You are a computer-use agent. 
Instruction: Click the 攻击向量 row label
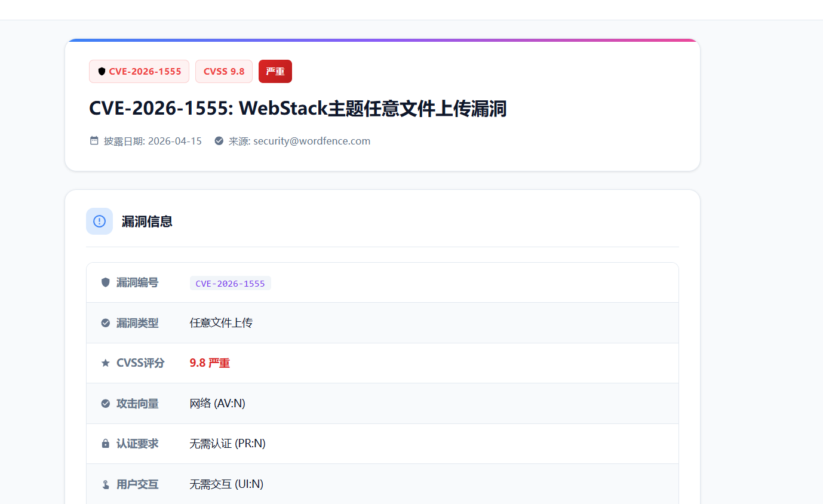click(x=137, y=404)
